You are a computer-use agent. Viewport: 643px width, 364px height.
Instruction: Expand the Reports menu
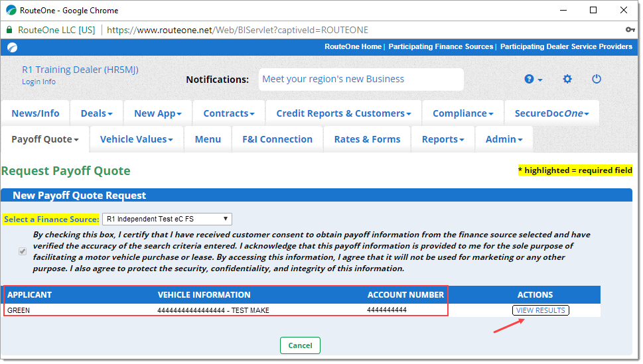pyautogui.click(x=443, y=139)
